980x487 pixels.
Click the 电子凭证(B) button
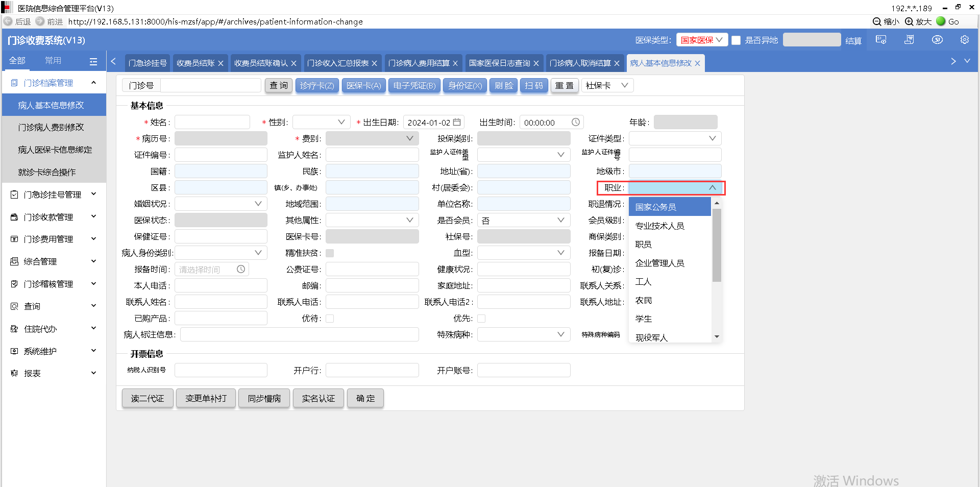[414, 85]
